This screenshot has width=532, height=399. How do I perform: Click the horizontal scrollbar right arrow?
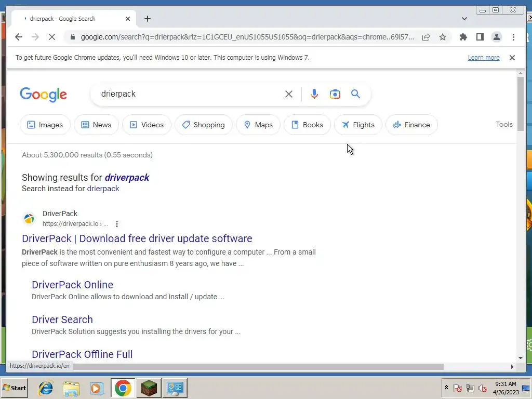(512, 366)
